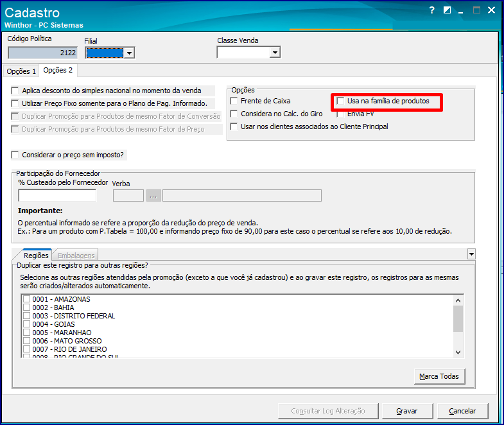Viewport: 504px width, 425px height.
Task: Tick 0003 - DISTRITO FEDERAL checkbox
Action: point(27,315)
